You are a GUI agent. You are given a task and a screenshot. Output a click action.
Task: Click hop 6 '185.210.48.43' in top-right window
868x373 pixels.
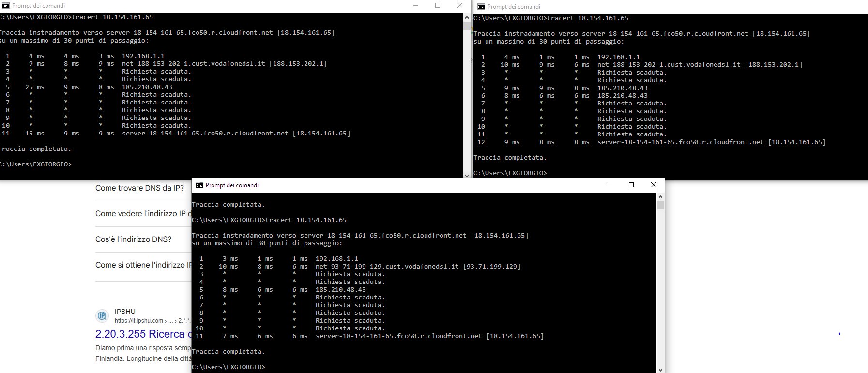coord(623,96)
